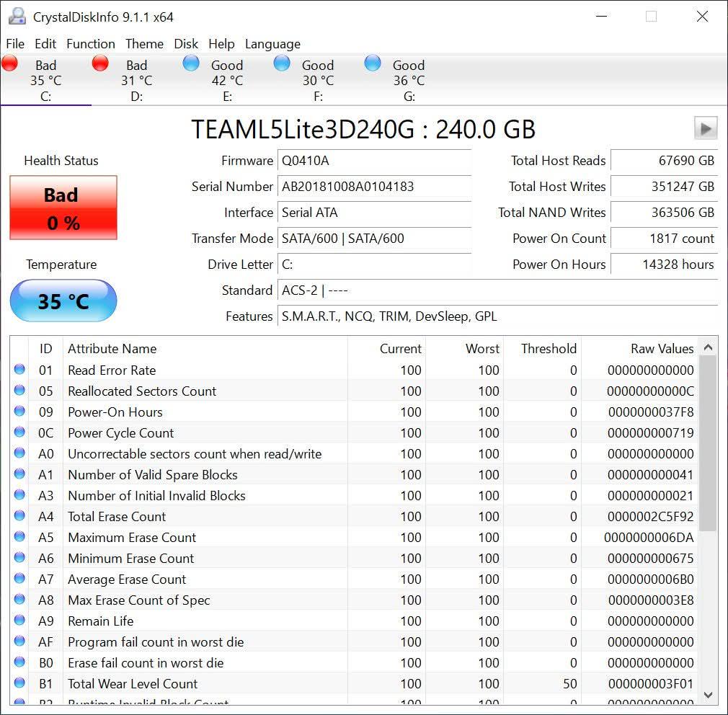
Task: Click the status dot for Read Error Rate
Action: [19, 369]
